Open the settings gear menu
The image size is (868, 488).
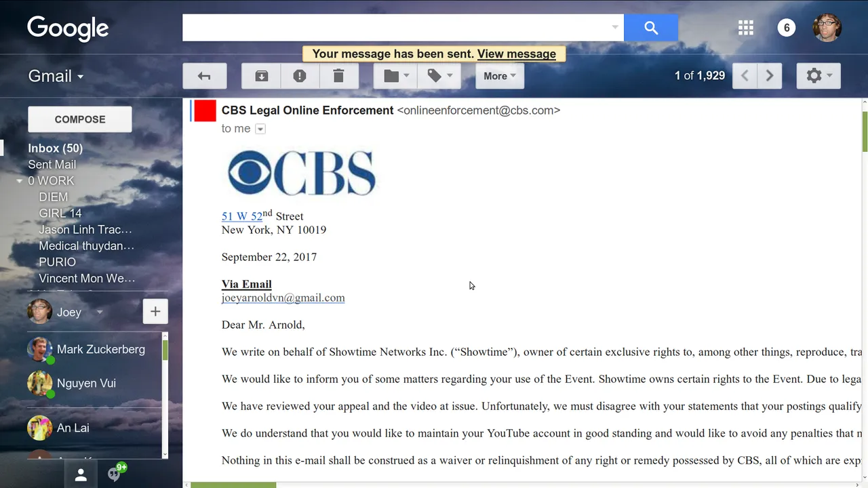[819, 76]
